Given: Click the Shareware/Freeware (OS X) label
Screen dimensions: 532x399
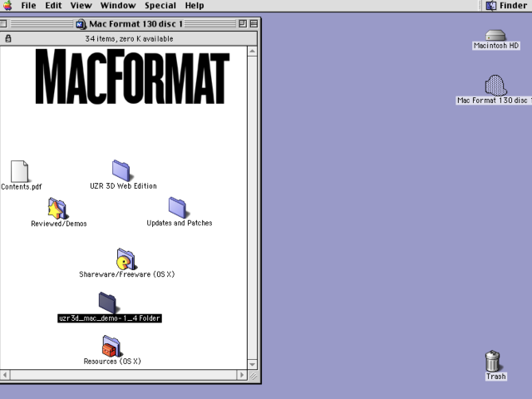Looking at the screenshot, I should tap(126, 274).
